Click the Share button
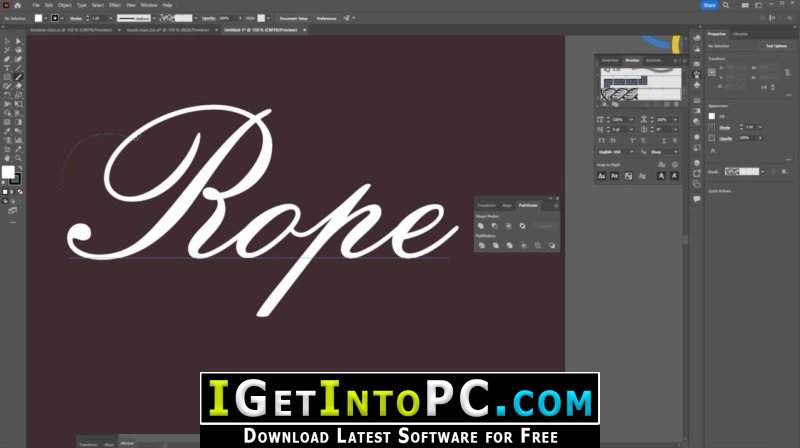 (x=709, y=5)
